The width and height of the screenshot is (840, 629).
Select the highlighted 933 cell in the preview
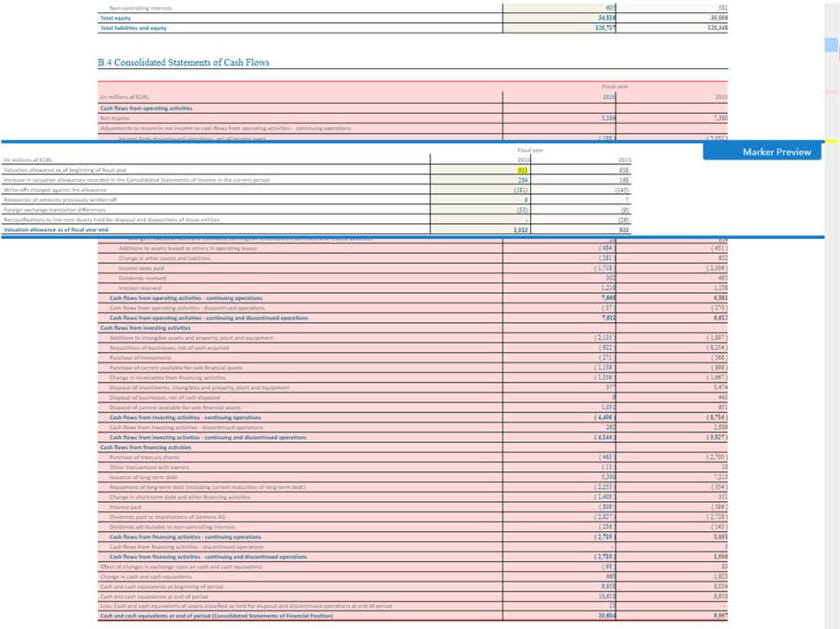click(x=523, y=170)
